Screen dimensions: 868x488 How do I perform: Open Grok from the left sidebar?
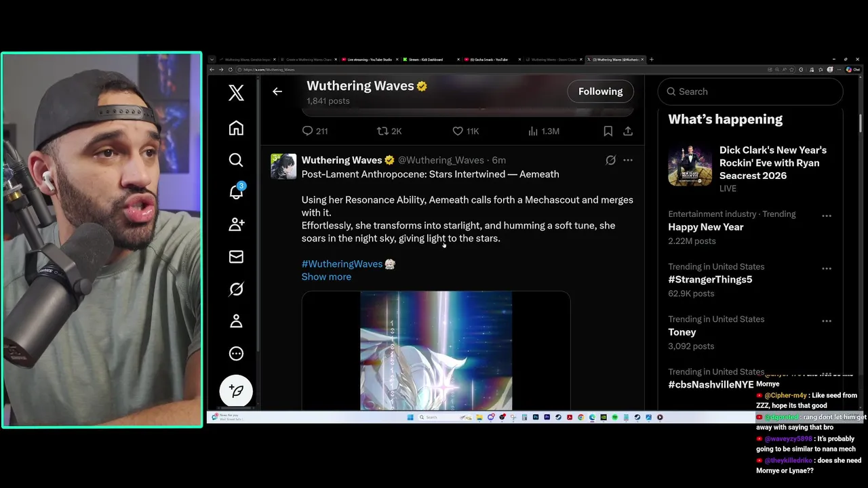236,289
